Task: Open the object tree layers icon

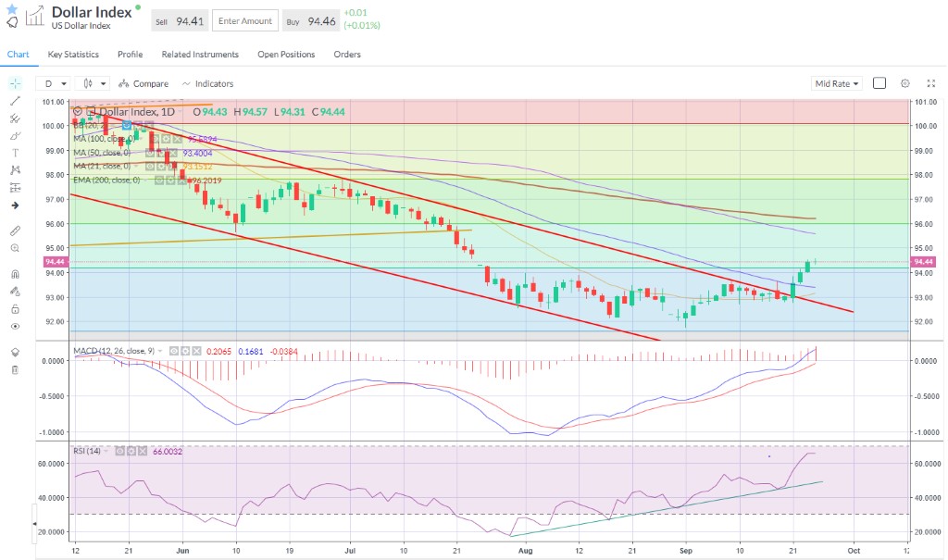Action: click(15, 352)
